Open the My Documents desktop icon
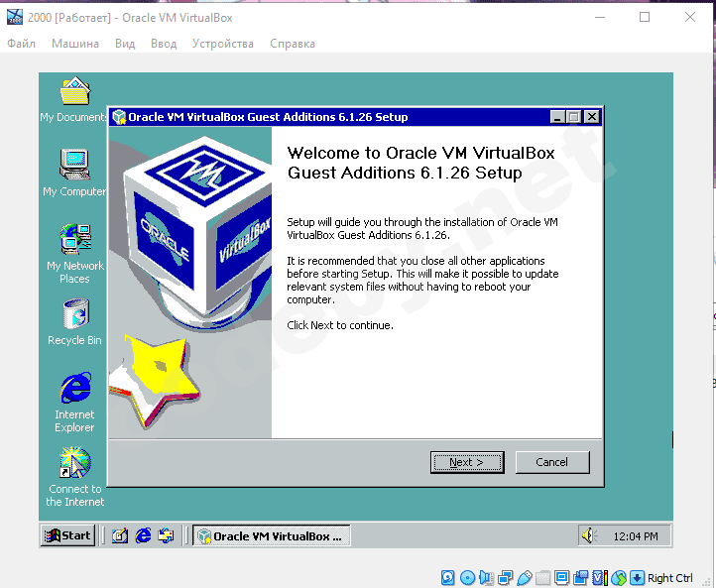 [x=75, y=99]
